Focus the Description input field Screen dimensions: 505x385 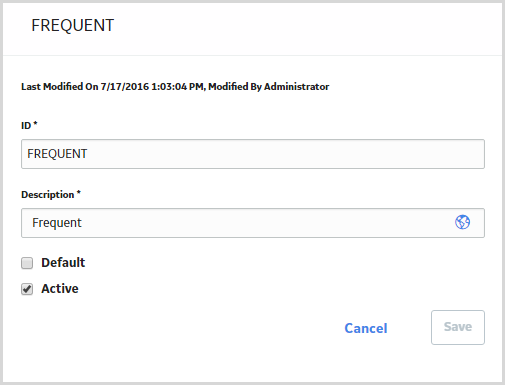pos(253,223)
